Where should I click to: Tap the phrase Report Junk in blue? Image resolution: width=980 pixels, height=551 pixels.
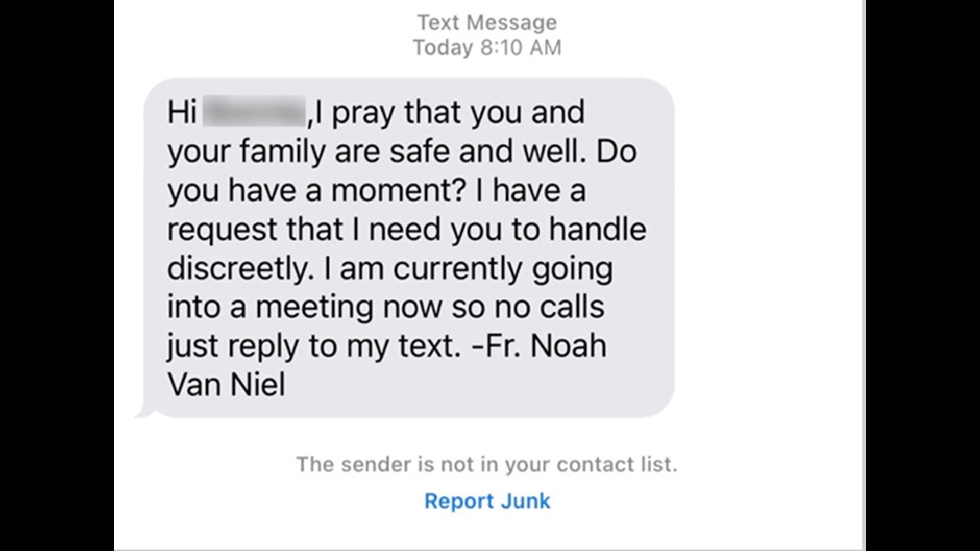(x=486, y=501)
